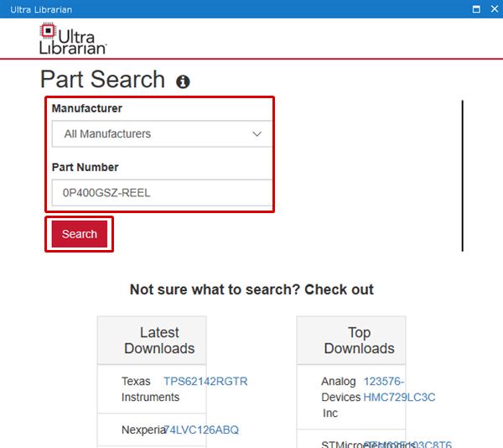503x448 pixels.
Task: Click the Nexperia manufacturer text
Action: 143,430
